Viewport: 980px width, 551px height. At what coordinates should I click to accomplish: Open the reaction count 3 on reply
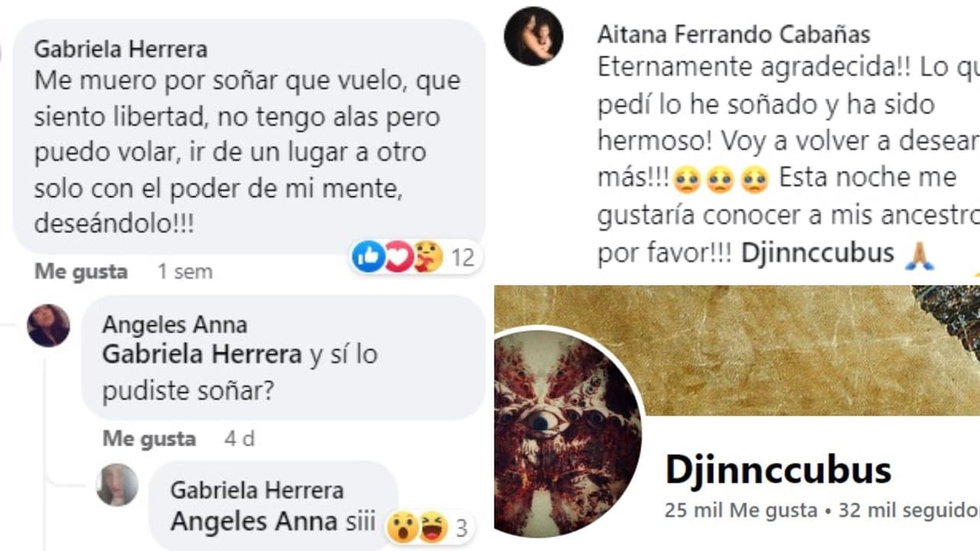[460, 528]
